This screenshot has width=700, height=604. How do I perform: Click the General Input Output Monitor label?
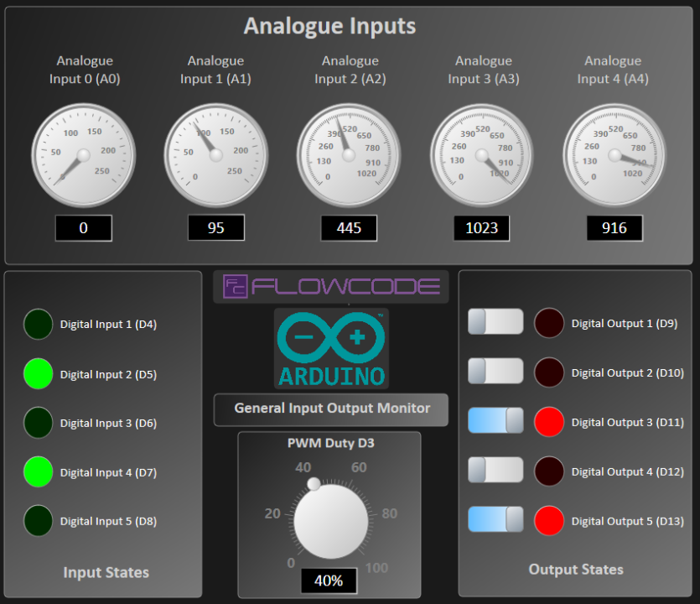(x=331, y=409)
